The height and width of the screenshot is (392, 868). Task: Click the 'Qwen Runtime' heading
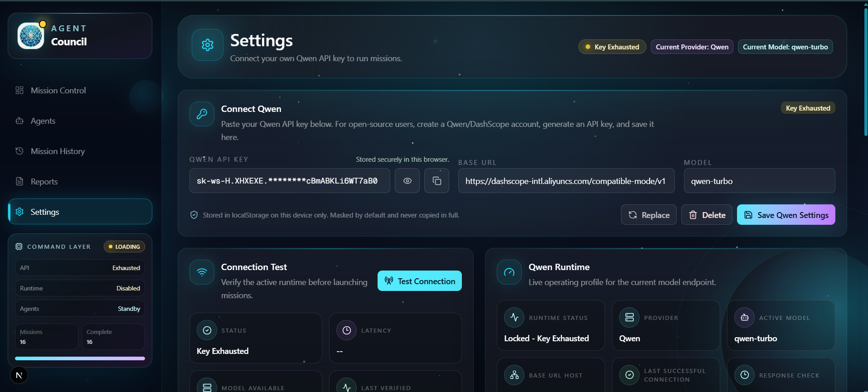point(559,267)
